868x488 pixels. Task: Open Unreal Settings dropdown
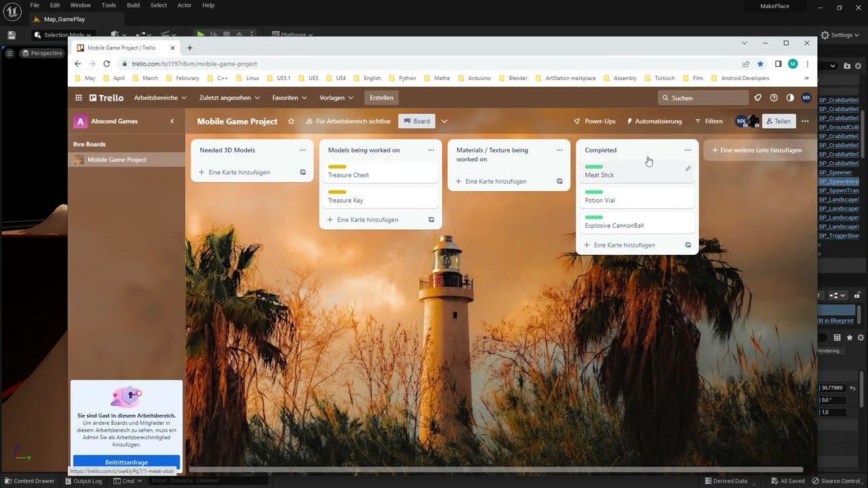pos(840,35)
